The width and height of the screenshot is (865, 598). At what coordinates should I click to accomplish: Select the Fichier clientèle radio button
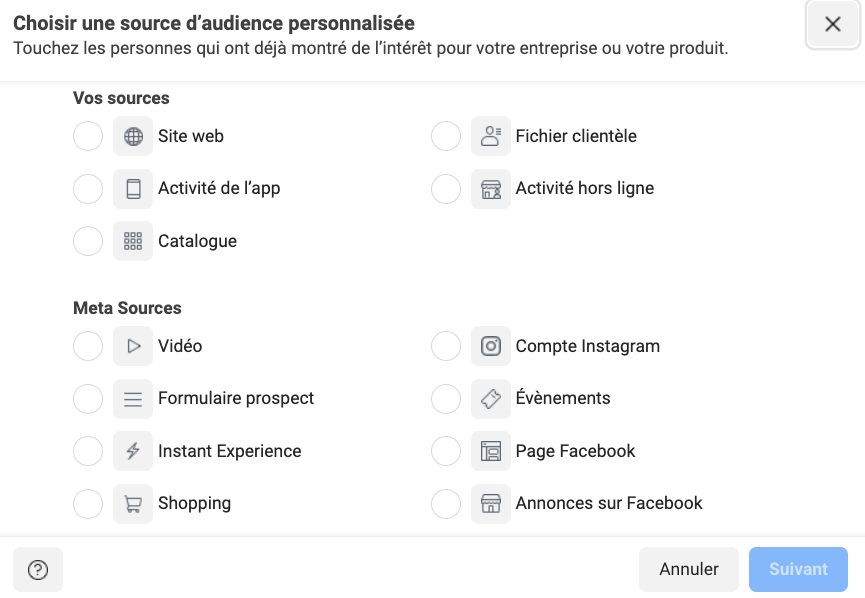point(446,136)
